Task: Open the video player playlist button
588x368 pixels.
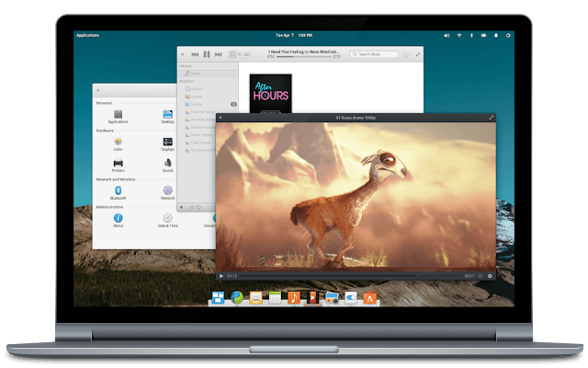Action: tap(481, 276)
